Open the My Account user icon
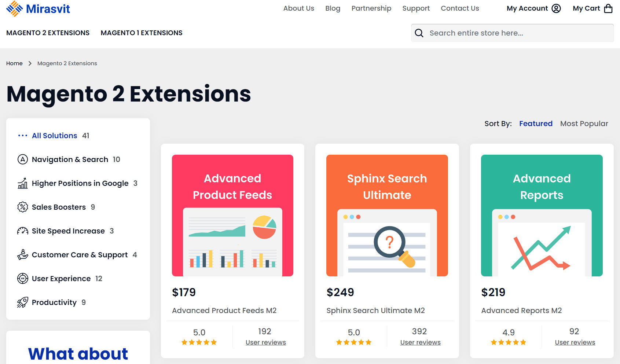The width and height of the screenshot is (620, 364). click(x=556, y=8)
